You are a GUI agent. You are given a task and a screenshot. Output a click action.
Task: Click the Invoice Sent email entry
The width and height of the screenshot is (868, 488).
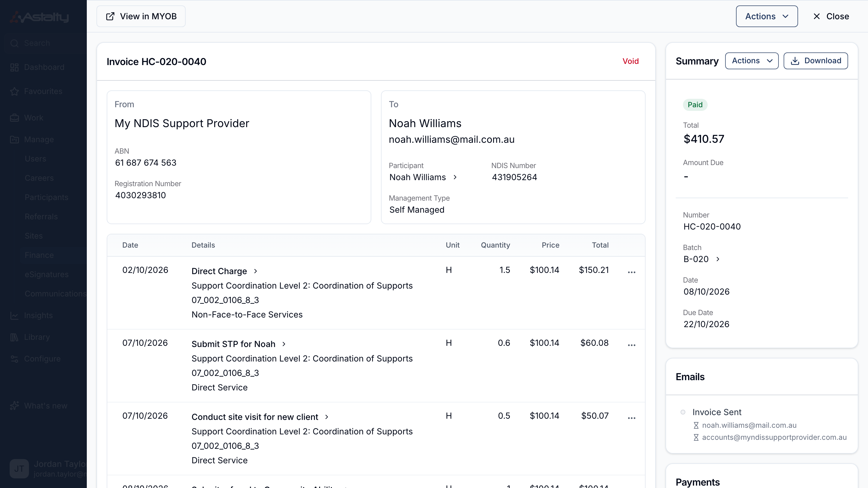coord(717,412)
